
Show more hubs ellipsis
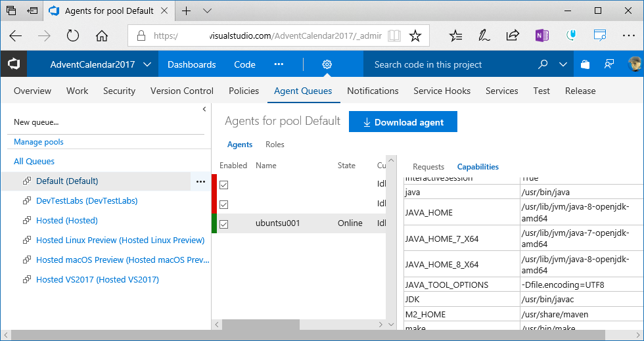point(279,64)
